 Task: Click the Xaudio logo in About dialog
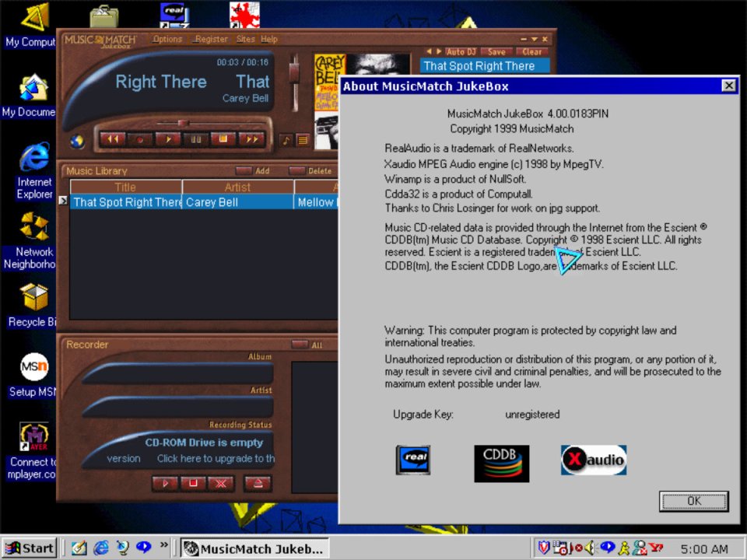[593, 460]
